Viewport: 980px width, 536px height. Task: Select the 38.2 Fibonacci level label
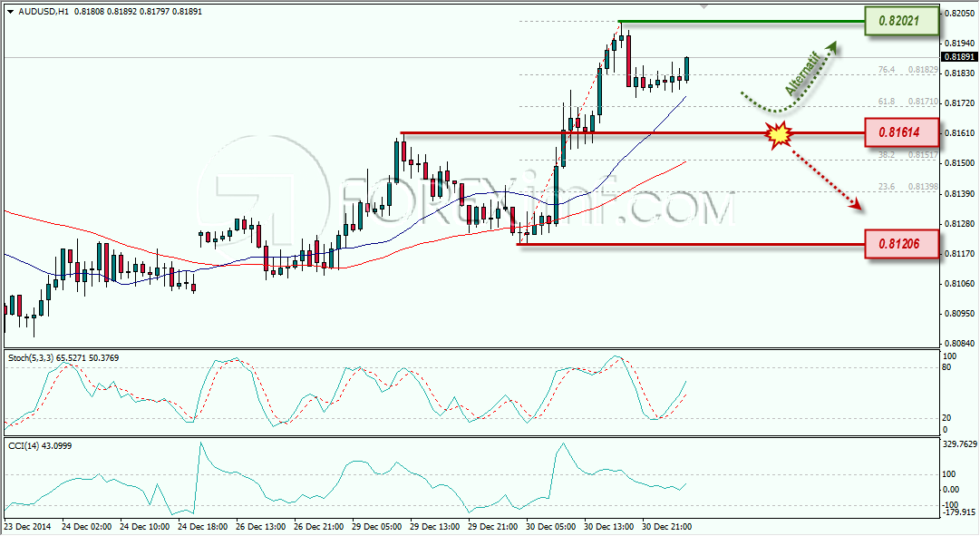(887, 155)
